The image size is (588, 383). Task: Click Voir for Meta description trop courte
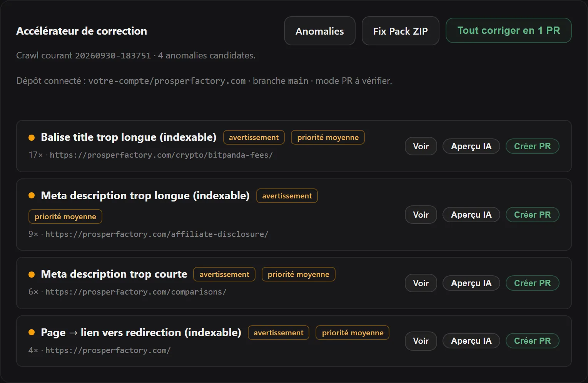coord(421,283)
